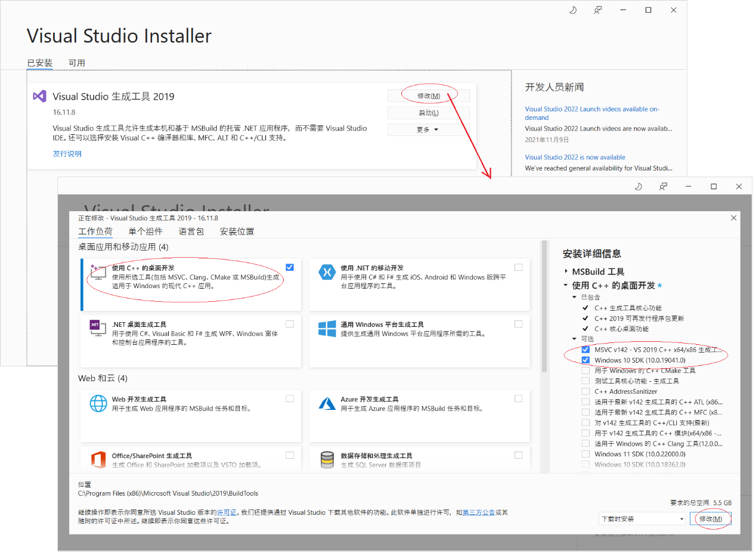The height and width of the screenshot is (556, 756).
Task: Uncheck Windows 10 SDK (10.0.19041.0)
Action: (585, 360)
